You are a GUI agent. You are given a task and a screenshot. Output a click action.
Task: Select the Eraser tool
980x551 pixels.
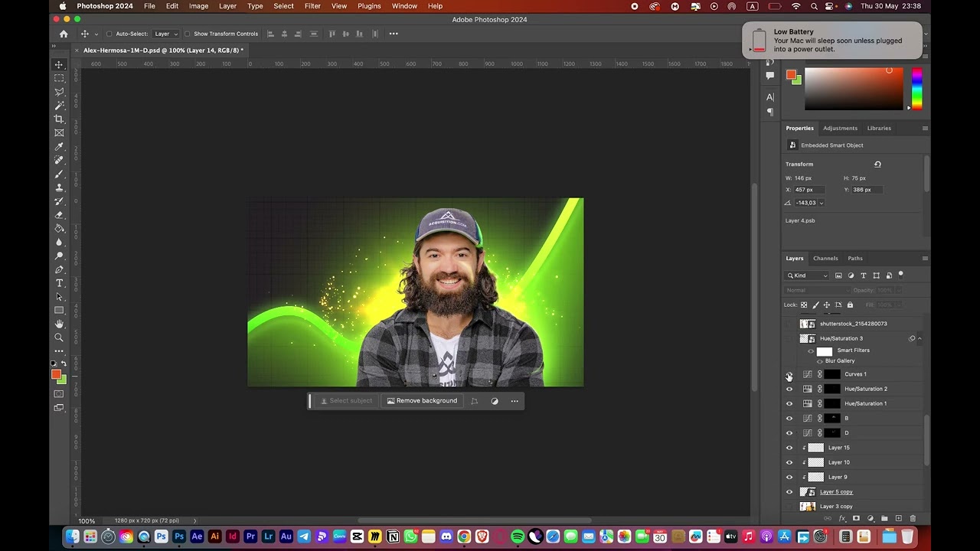59,215
